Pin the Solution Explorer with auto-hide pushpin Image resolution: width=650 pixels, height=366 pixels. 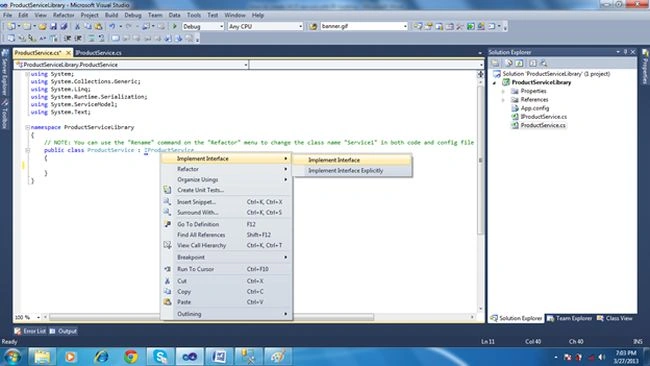pos(625,52)
